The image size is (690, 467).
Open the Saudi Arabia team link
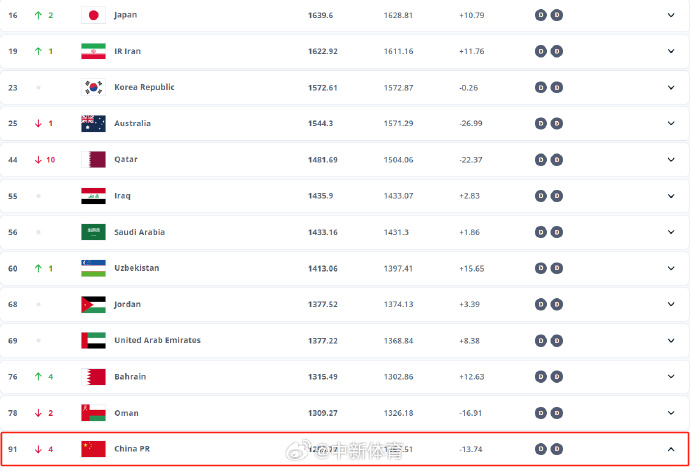tap(139, 232)
